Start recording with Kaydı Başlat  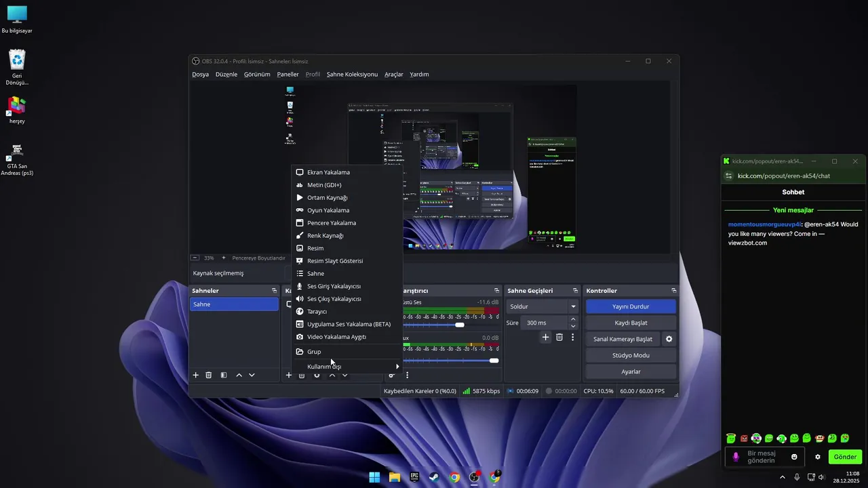[631, 323]
